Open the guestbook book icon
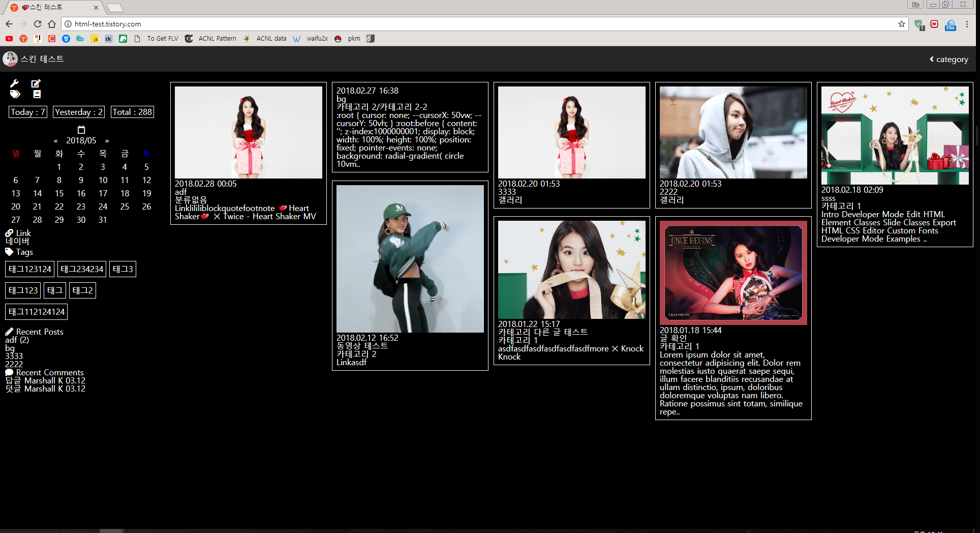The width and height of the screenshot is (980, 533). click(x=37, y=94)
